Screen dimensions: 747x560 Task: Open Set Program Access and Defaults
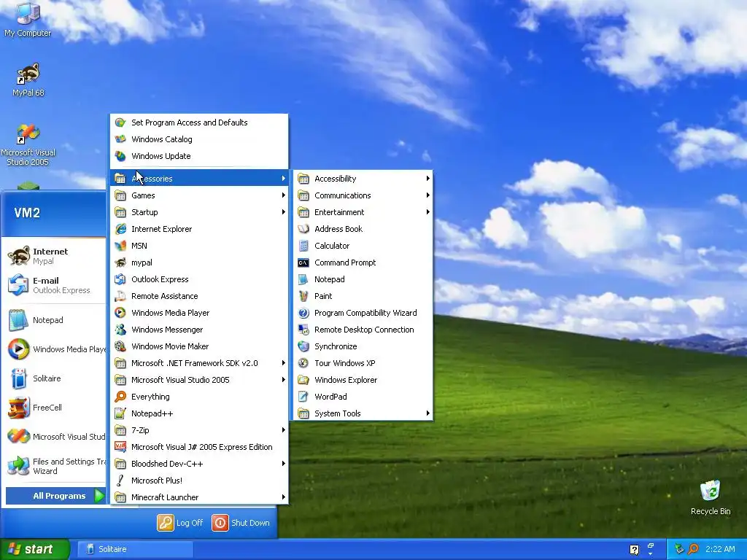(x=199, y=122)
